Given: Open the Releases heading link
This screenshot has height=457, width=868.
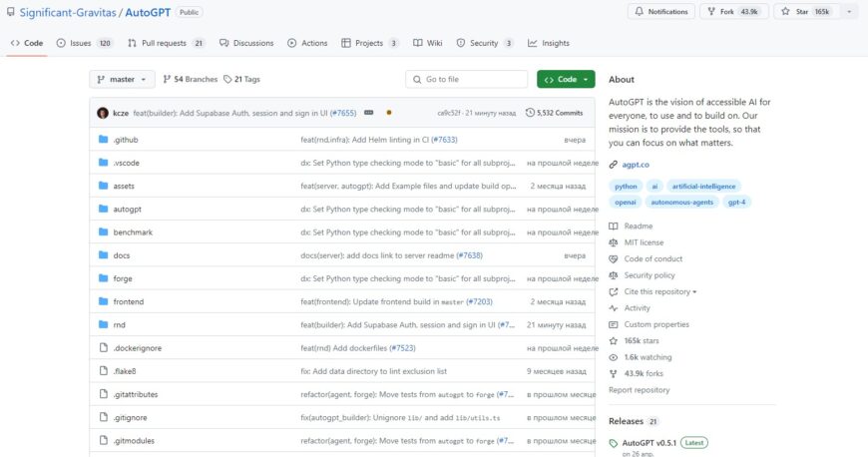Looking at the screenshot, I should (x=627, y=421).
